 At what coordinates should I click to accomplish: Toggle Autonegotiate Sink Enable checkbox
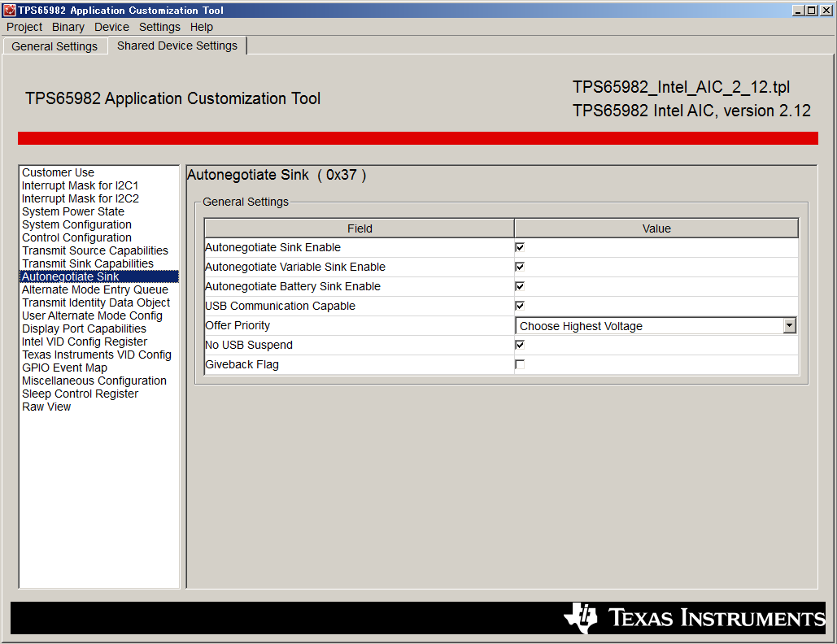click(x=520, y=247)
